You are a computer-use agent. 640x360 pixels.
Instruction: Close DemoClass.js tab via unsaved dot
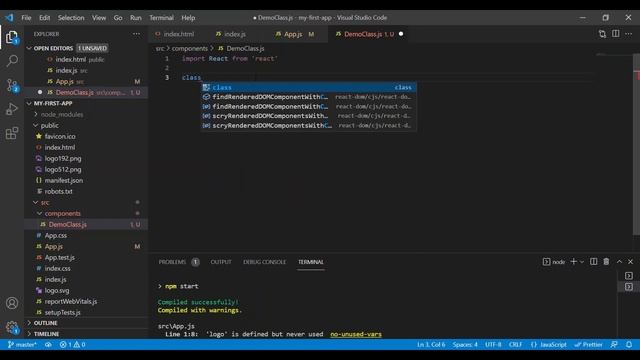401,34
